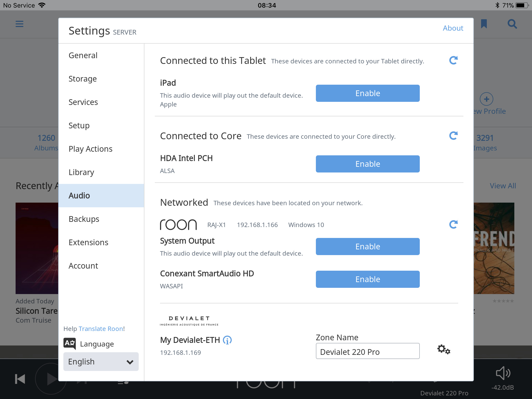Screen dimensions: 532x399
Task: Refresh the Connected to Core devices
Action: coord(453,136)
